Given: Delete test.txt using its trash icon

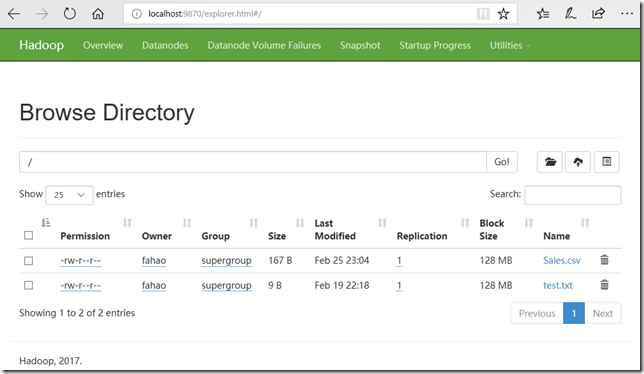Looking at the screenshot, I should (x=604, y=285).
